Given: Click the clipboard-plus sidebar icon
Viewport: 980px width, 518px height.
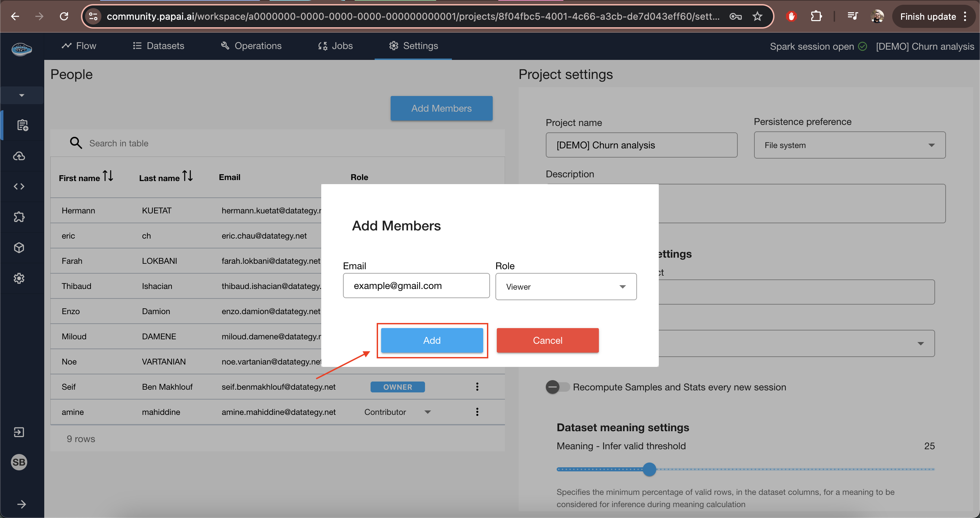Looking at the screenshot, I should click(x=22, y=125).
